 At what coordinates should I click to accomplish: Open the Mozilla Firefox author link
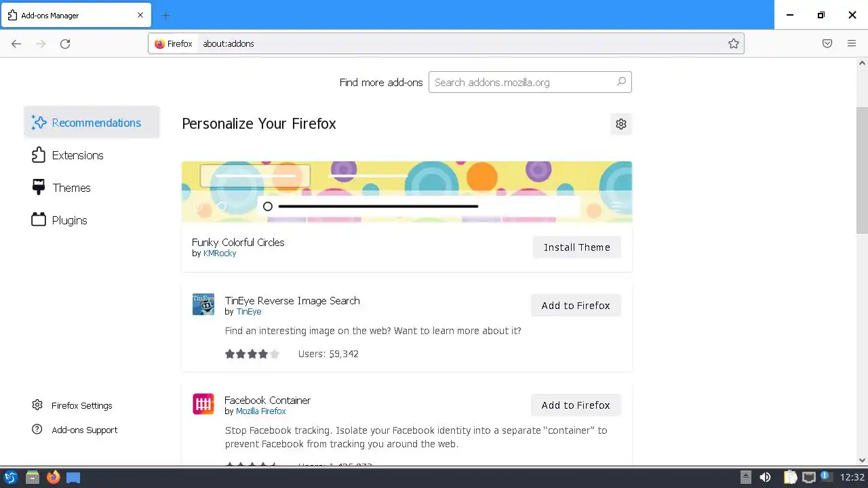pos(261,411)
